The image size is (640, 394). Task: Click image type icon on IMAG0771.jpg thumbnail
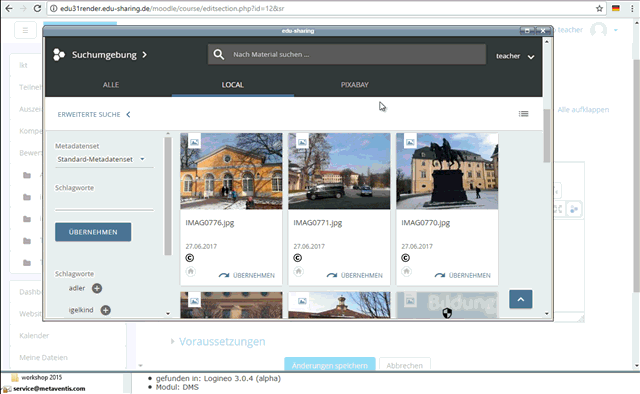coord(302,142)
